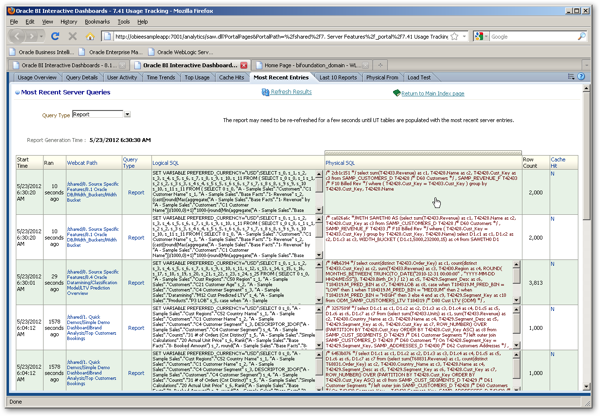Click the browser Back button
Image resolution: width=600 pixels, height=416 pixels.
coord(18,36)
